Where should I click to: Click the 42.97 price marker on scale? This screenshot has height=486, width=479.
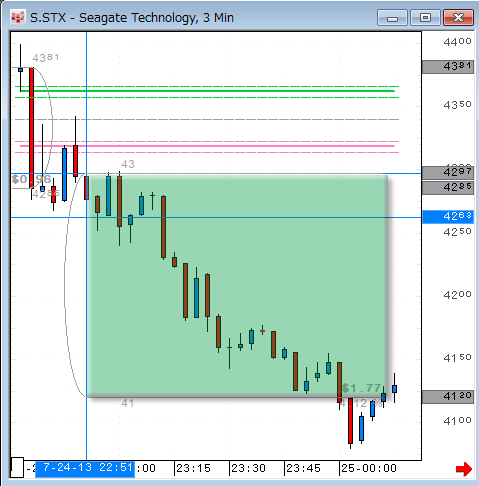point(448,172)
